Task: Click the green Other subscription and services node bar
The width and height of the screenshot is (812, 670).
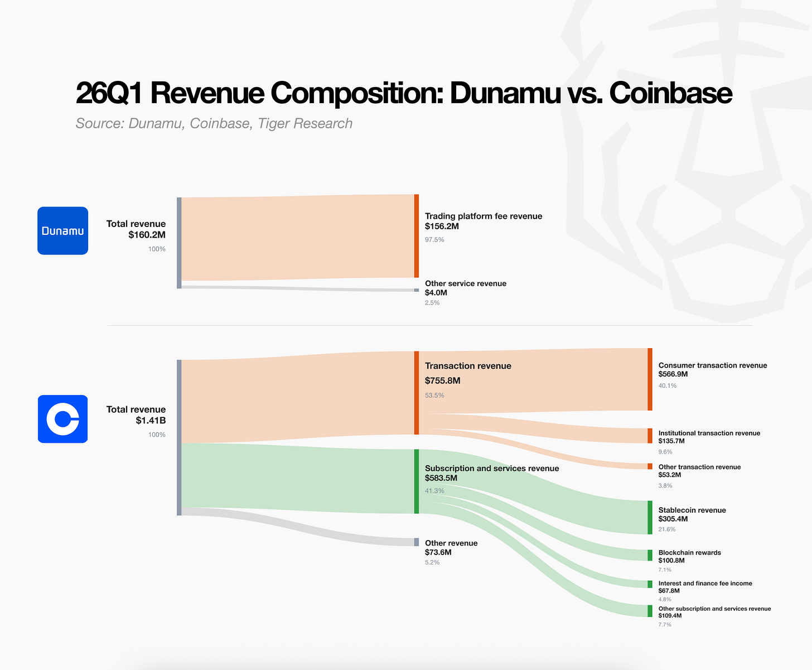Action: 650,611
